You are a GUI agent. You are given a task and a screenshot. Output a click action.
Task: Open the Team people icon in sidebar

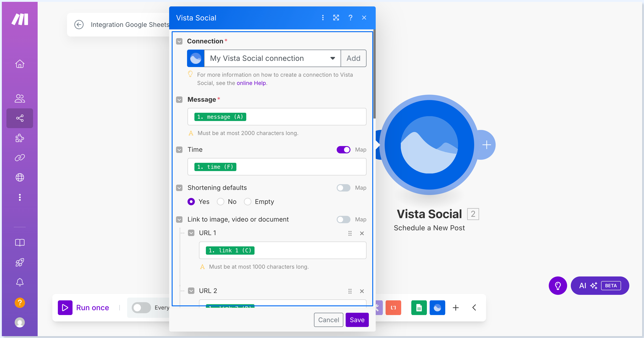(x=20, y=98)
